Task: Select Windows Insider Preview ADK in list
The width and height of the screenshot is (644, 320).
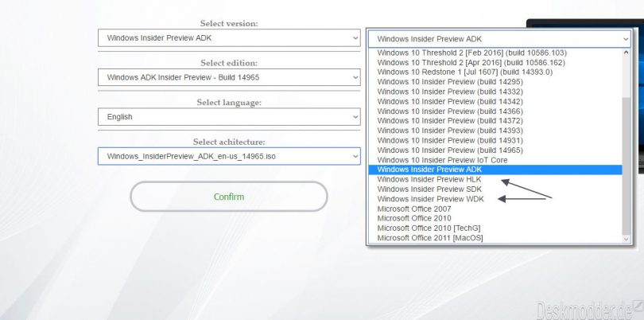Action: coord(429,170)
